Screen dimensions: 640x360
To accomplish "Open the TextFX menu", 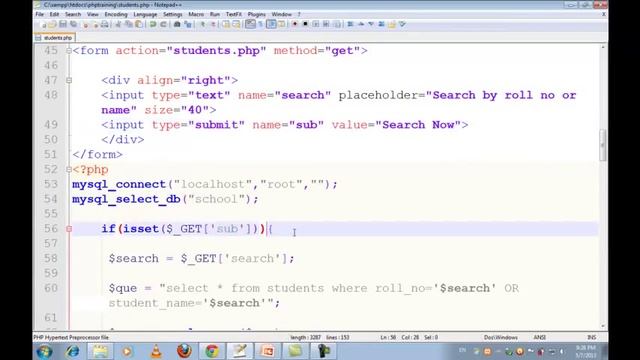I will click(x=234, y=14).
